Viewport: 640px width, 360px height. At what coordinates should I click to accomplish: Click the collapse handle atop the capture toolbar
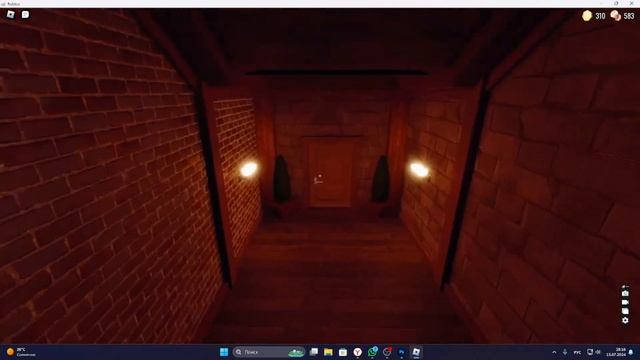(x=625, y=287)
